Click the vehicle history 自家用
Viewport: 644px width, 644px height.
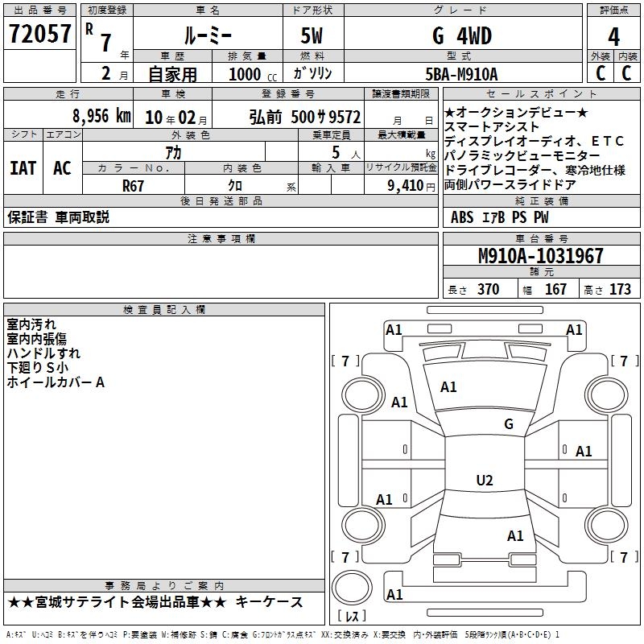[172, 74]
